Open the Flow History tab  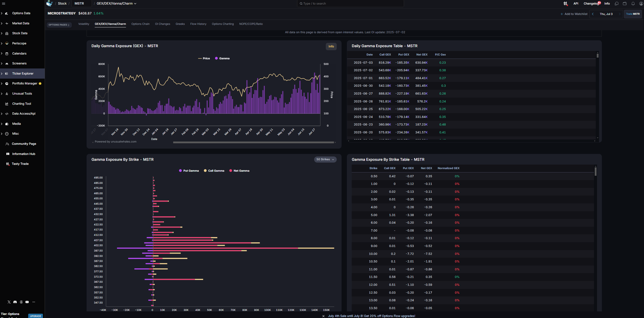click(x=198, y=24)
